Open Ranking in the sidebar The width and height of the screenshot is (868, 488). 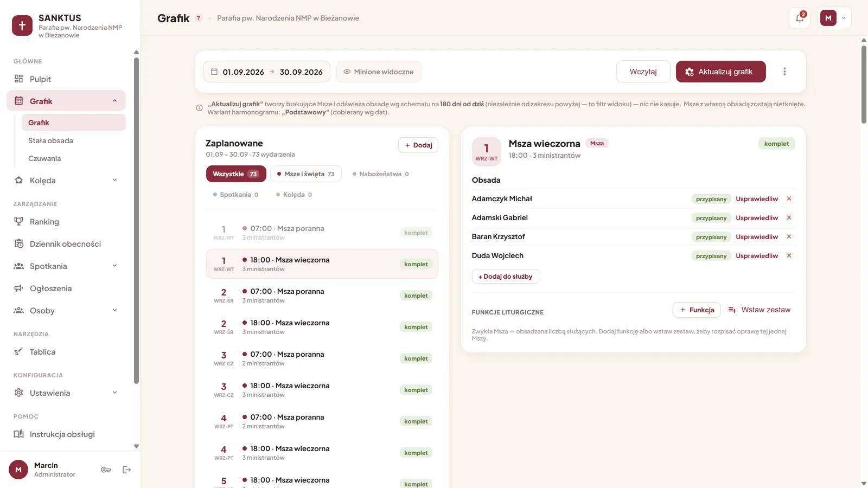point(66,222)
